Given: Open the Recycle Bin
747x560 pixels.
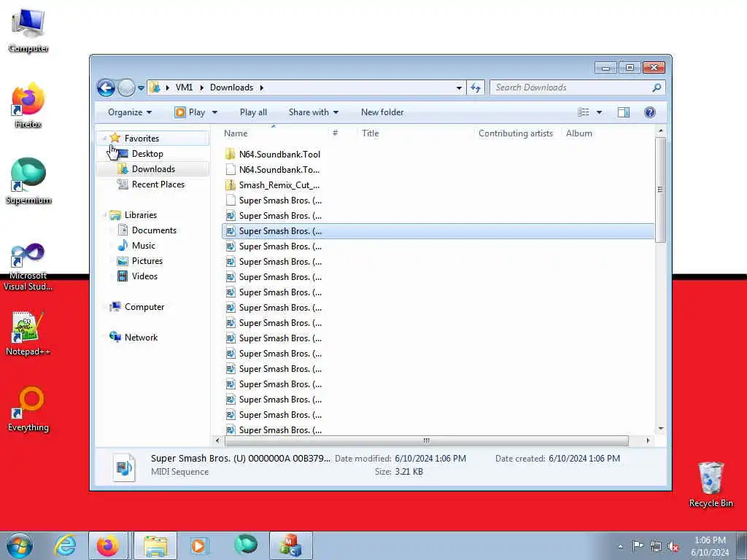Looking at the screenshot, I should click(711, 484).
